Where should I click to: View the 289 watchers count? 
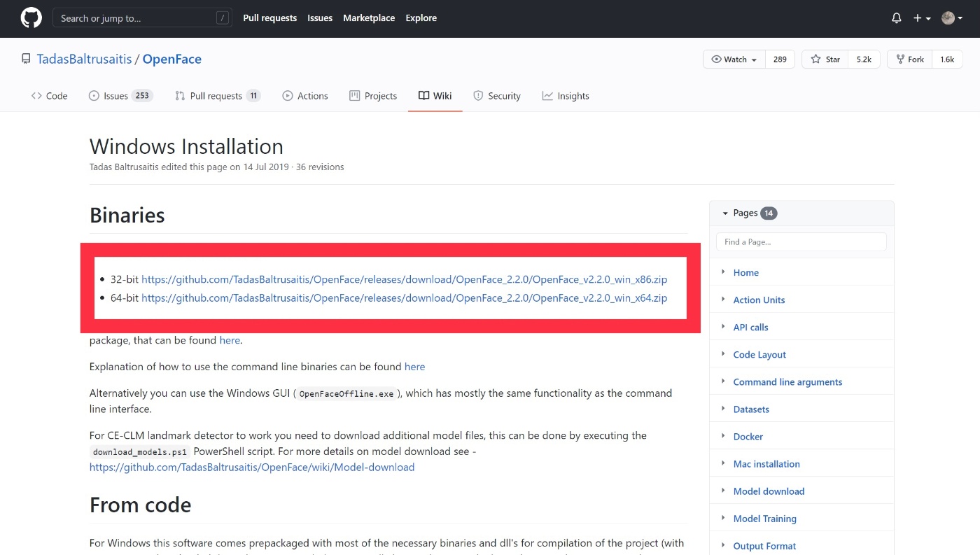pyautogui.click(x=780, y=59)
